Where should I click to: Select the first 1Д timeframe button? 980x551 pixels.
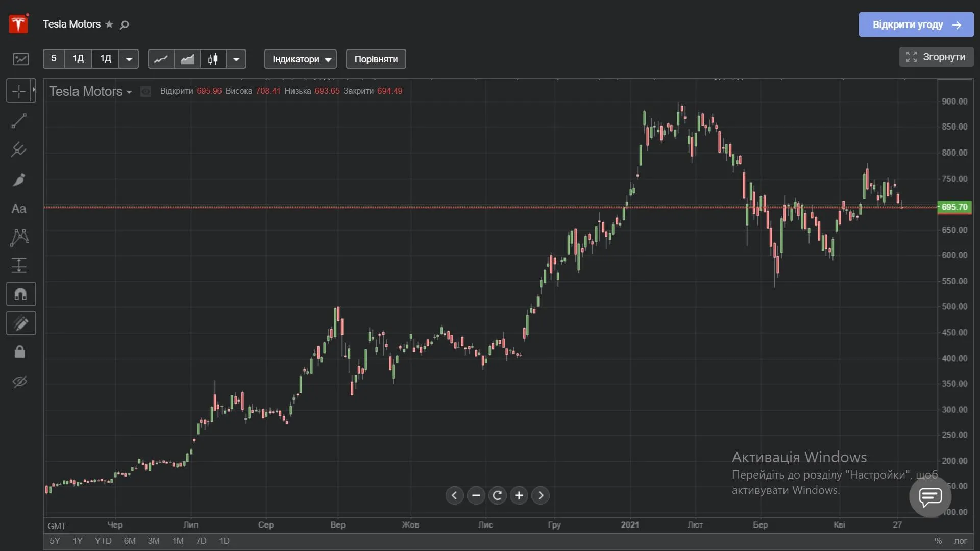78,59
